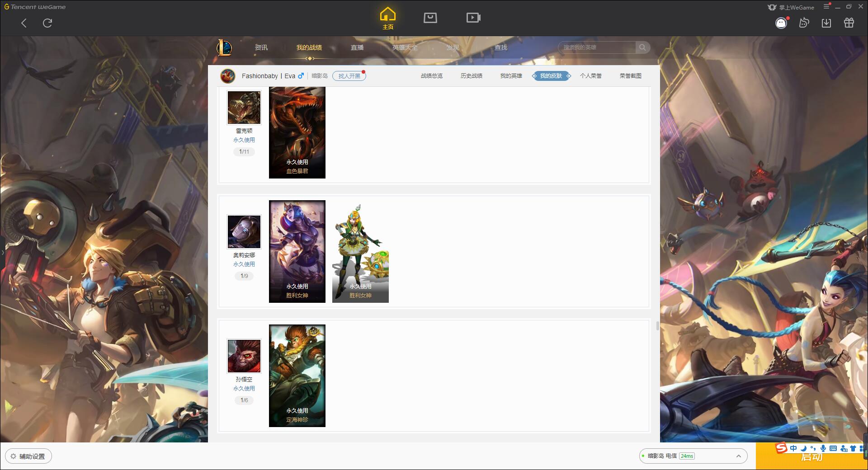The width and height of the screenshot is (868, 470).
Task: Expand the left side panel arrow
Action: coord(2,253)
